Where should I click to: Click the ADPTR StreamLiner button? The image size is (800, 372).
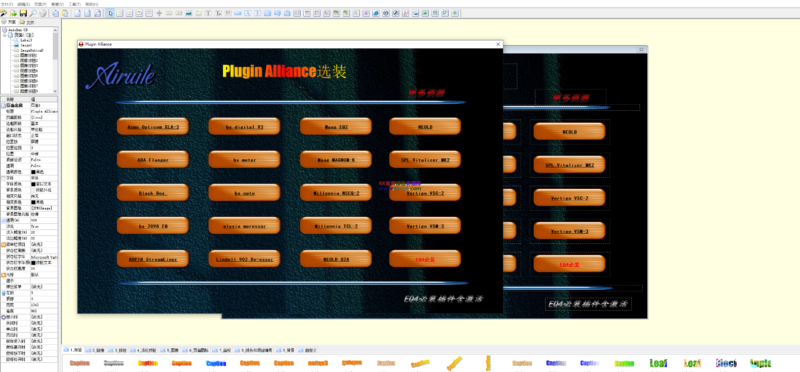point(153,259)
